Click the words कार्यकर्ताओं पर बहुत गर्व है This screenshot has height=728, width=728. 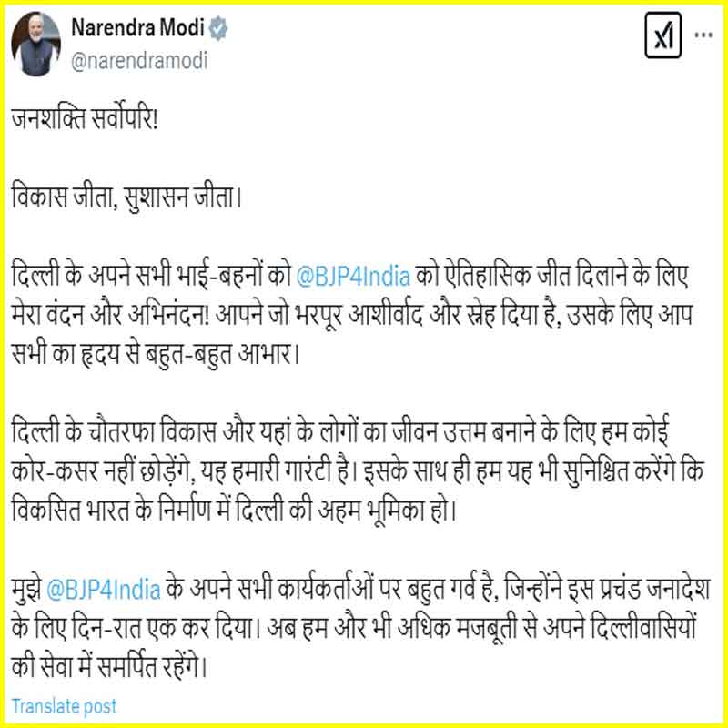coord(389,589)
